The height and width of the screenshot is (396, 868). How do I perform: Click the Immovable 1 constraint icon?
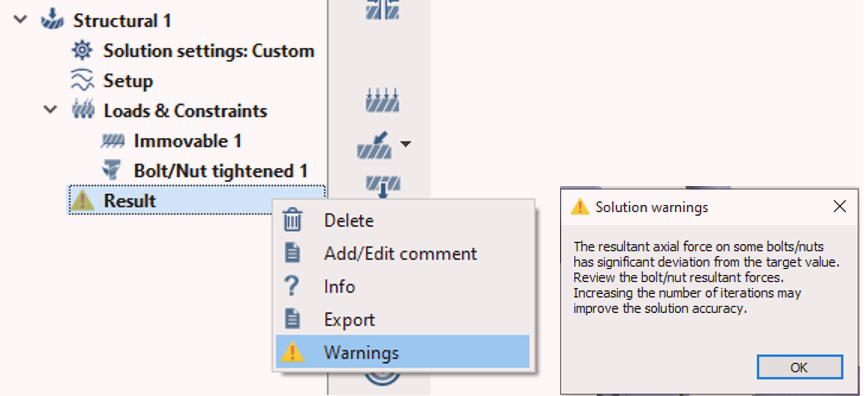coord(112,141)
